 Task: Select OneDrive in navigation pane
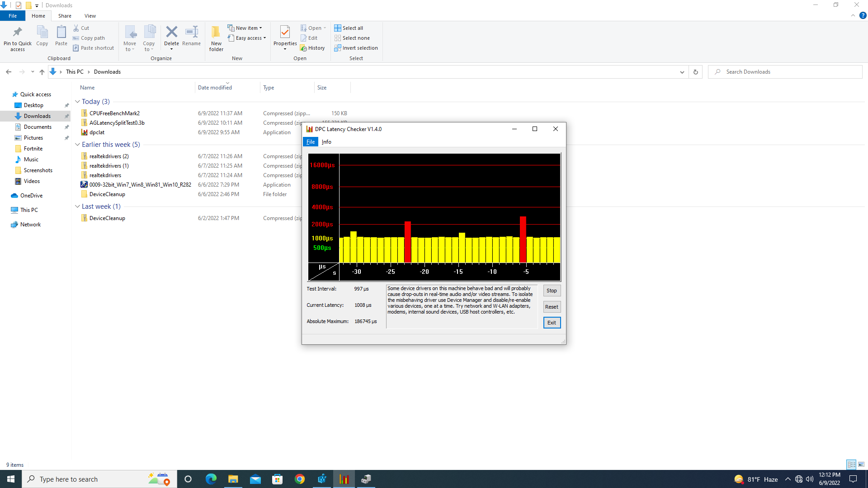pyautogui.click(x=31, y=196)
